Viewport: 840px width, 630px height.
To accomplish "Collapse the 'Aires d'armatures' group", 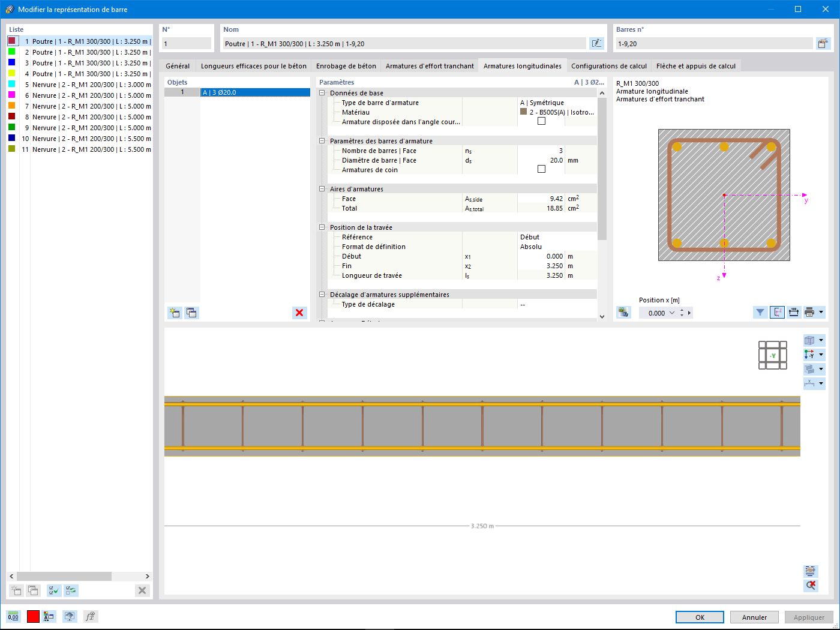I will click(x=322, y=189).
